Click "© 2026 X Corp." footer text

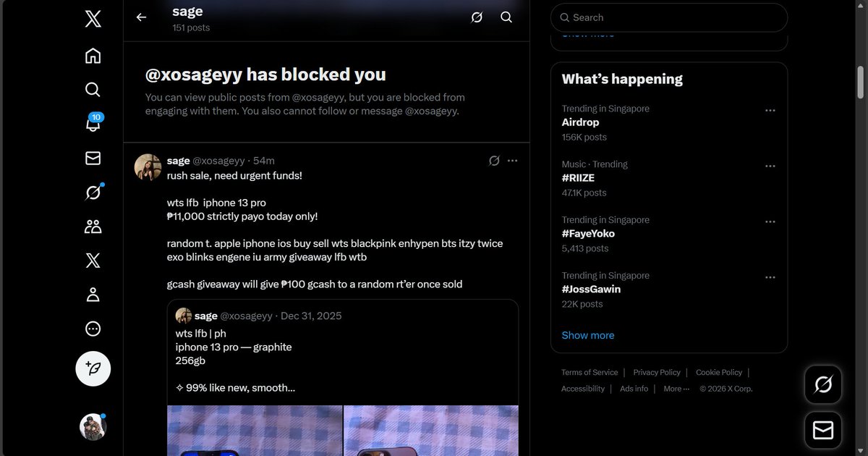[726, 389]
